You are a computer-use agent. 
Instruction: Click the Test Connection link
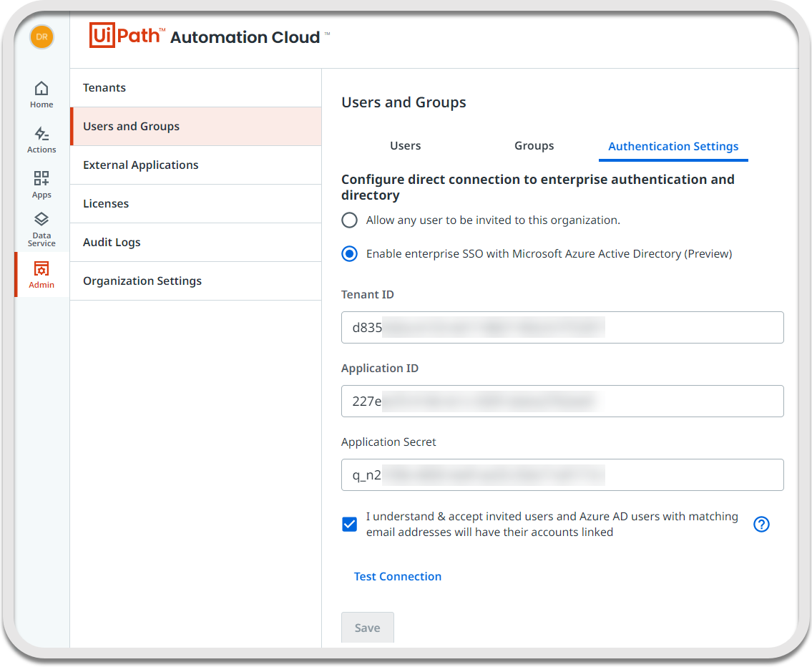pos(398,577)
